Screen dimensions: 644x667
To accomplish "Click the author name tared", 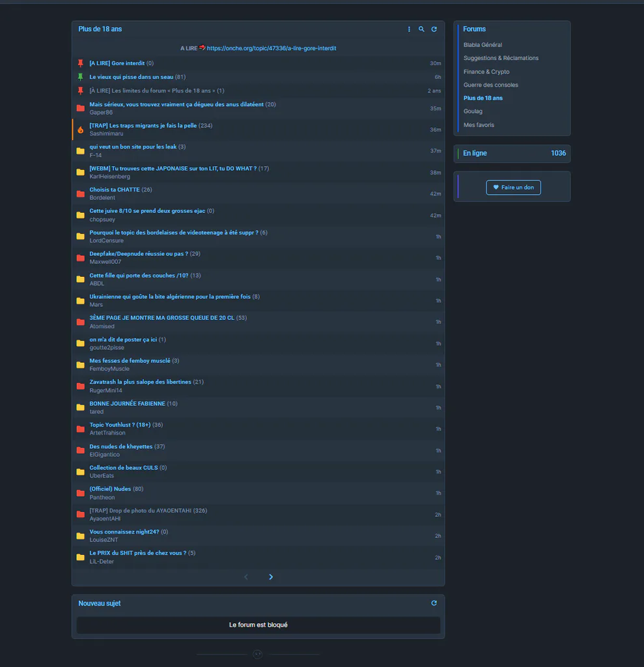I will point(96,412).
